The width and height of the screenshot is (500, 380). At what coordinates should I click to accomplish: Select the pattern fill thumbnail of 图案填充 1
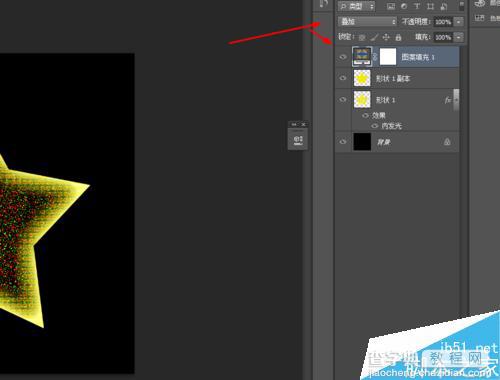(362, 57)
